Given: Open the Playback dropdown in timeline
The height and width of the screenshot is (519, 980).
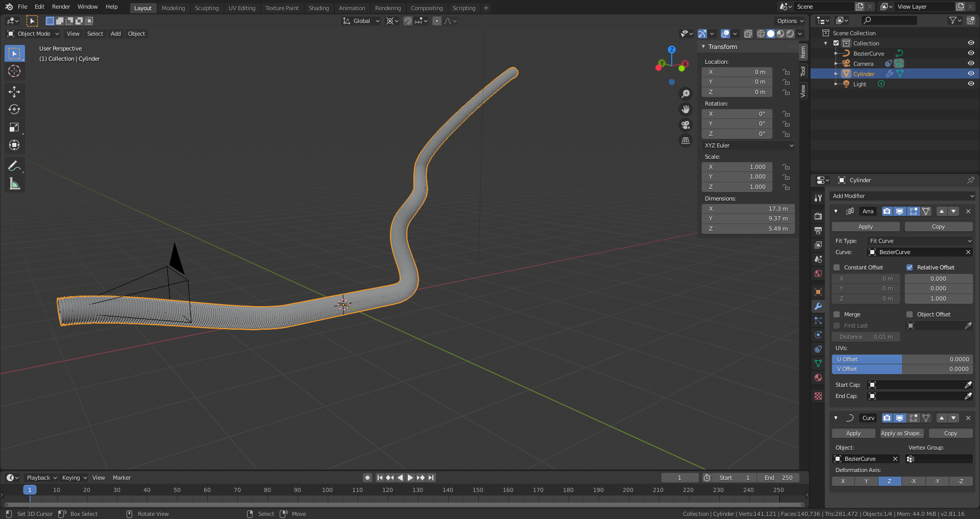Looking at the screenshot, I should pos(41,478).
